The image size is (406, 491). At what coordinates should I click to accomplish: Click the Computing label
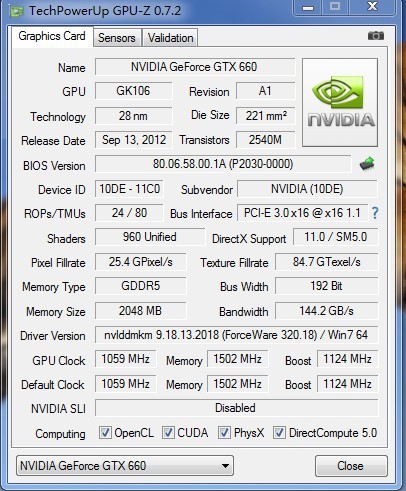coord(60,434)
